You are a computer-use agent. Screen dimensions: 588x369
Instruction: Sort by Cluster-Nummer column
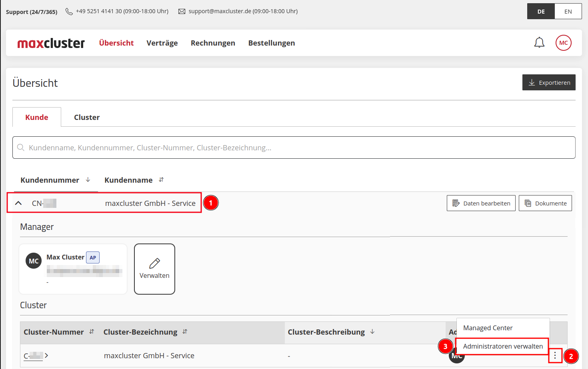coord(59,332)
